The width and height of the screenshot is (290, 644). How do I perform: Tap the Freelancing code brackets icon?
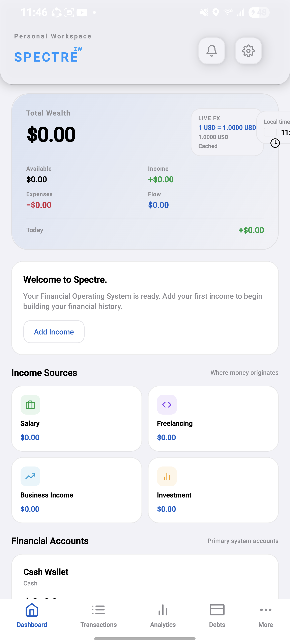point(167,405)
